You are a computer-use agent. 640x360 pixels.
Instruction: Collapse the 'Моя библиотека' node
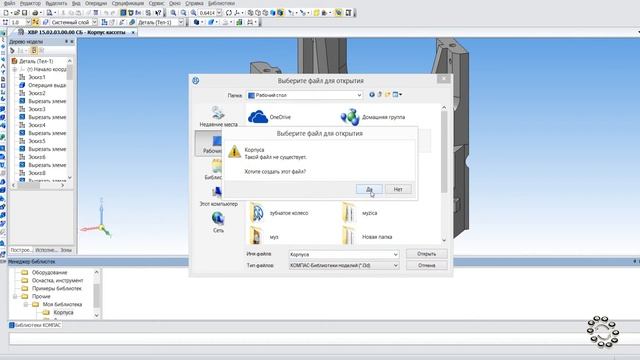[x=26, y=304]
